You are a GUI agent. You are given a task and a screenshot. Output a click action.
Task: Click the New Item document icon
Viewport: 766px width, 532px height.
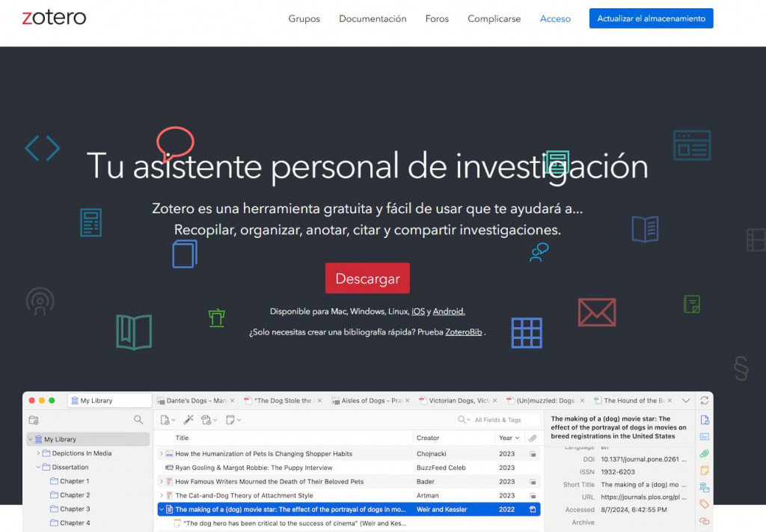point(165,420)
